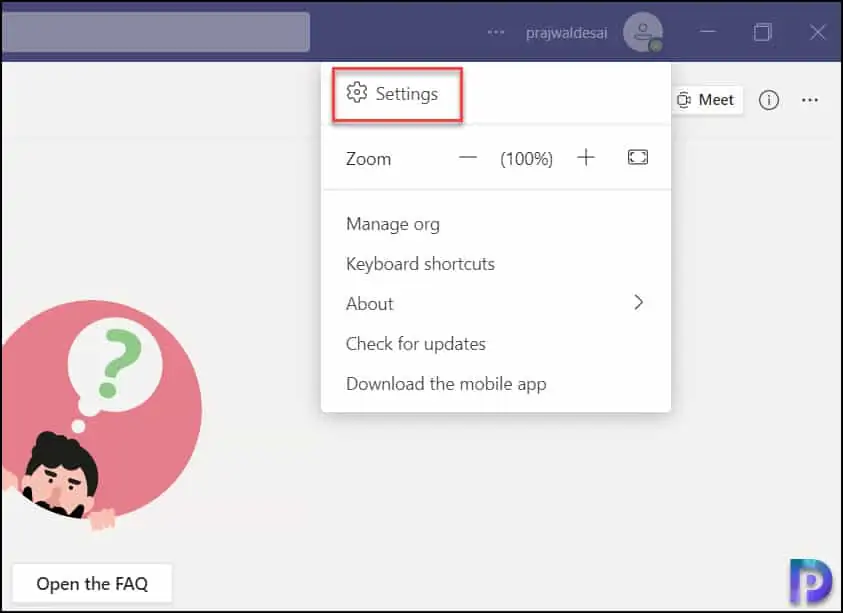Image resolution: width=843 pixels, height=613 pixels.
Task: Click the search box in title bar
Action: [155, 32]
